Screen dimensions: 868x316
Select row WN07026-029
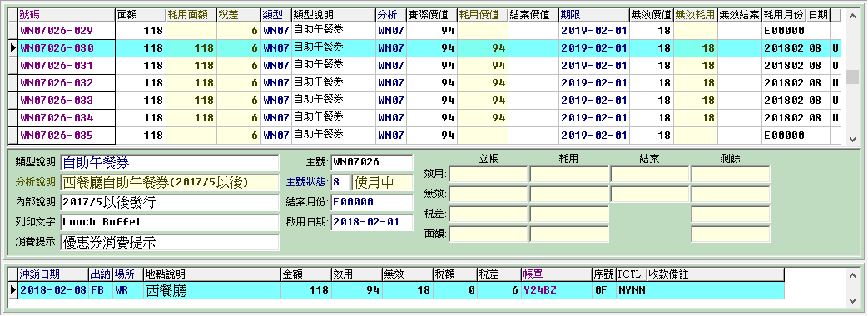[x=424, y=31]
